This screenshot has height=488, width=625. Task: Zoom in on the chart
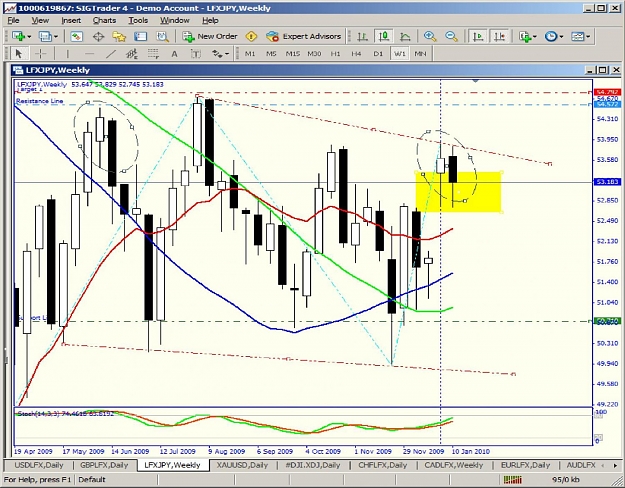[430, 37]
